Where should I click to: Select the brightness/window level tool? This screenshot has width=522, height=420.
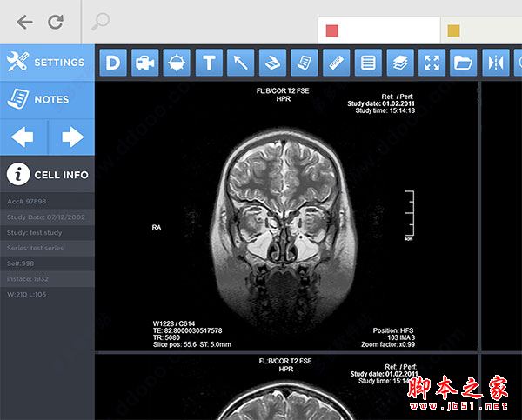pyautogui.click(x=177, y=63)
